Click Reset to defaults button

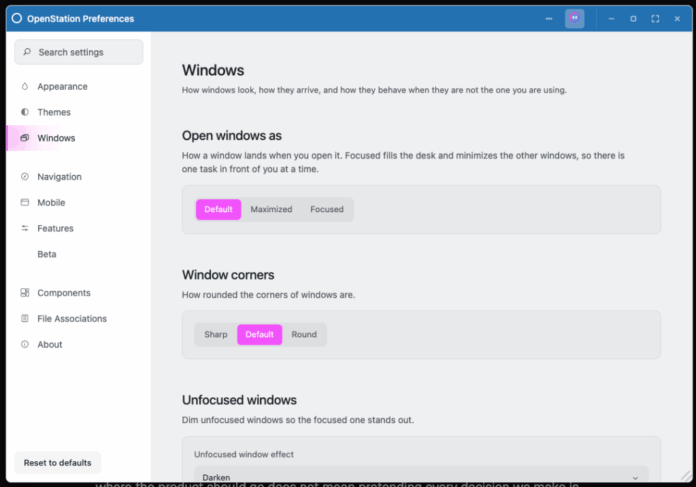tap(58, 463)
